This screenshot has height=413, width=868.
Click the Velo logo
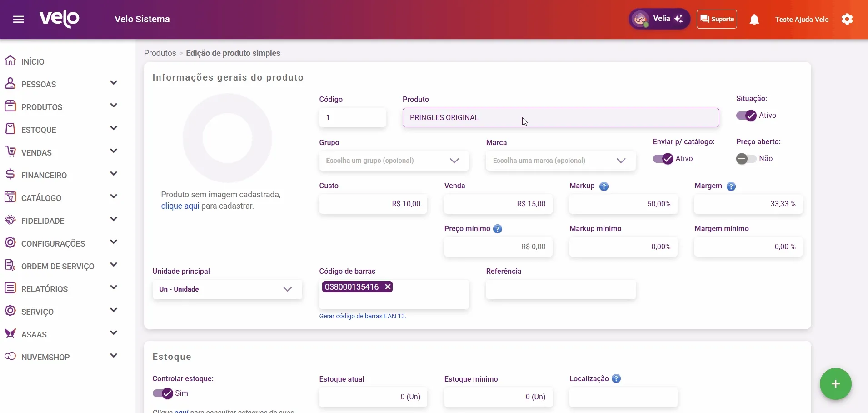[x=60, y=19]
